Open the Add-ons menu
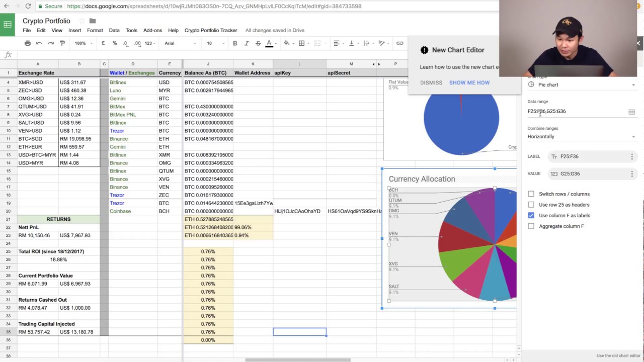 point(152,30)
